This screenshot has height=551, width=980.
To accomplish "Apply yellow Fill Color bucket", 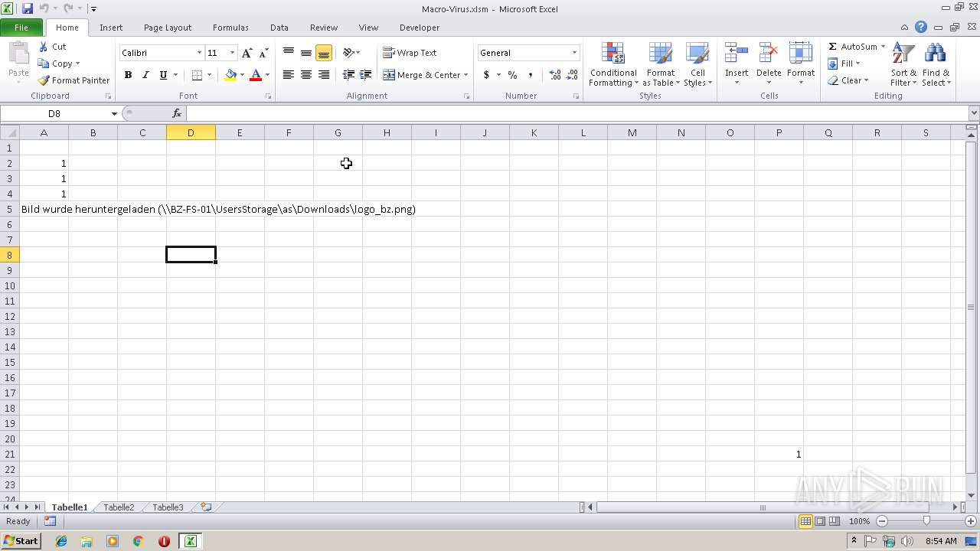I will [x=230, y=75].
